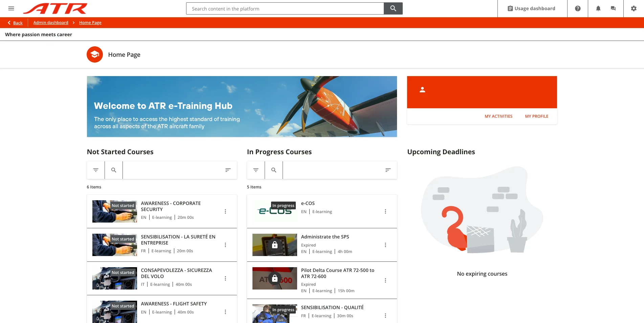The height and width of the screenshot is (323, 644).
Task: Click the Usage dashboard button
Action: pyautogui.click(x=532, y=8)
